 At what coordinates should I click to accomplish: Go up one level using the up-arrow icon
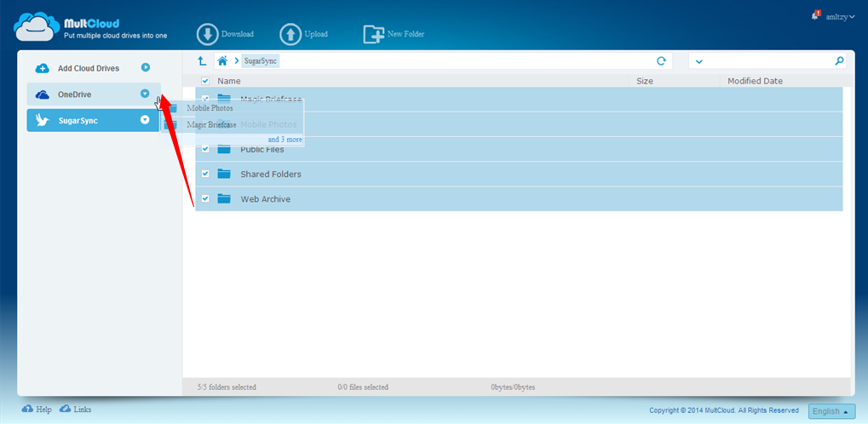coord(202,61)
